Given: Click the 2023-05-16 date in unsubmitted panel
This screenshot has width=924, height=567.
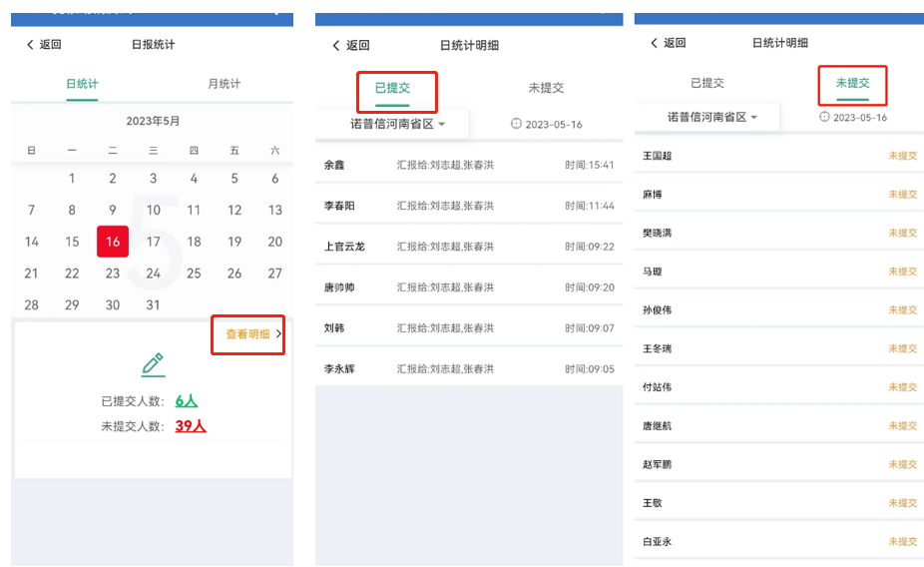Looking at the screenshot, I should pyautogui.click(x=860, y=117).
